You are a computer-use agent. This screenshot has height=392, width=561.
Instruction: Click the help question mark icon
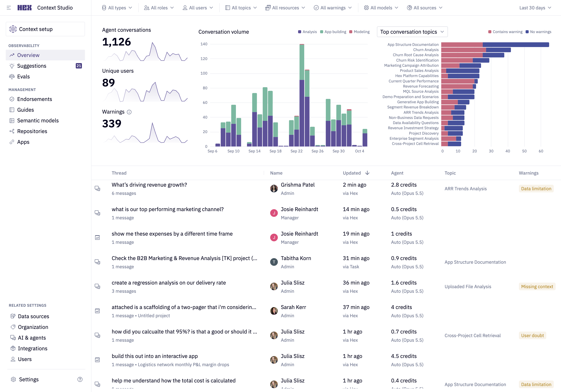pos(80,379)
